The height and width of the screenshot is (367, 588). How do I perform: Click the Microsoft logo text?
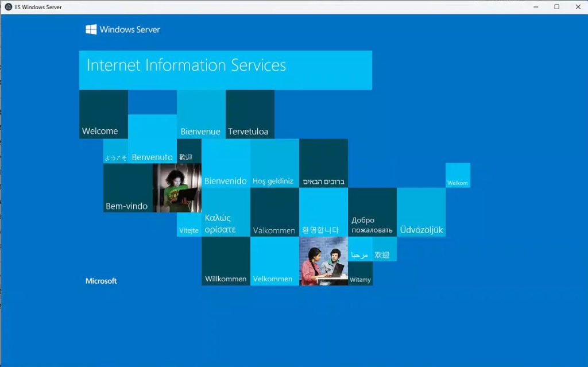pos(101,281)
